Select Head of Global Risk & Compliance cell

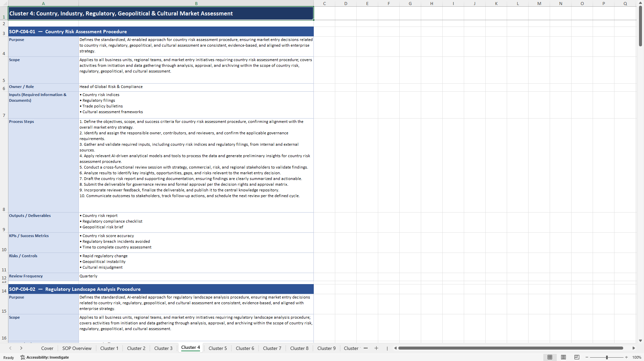196,87
